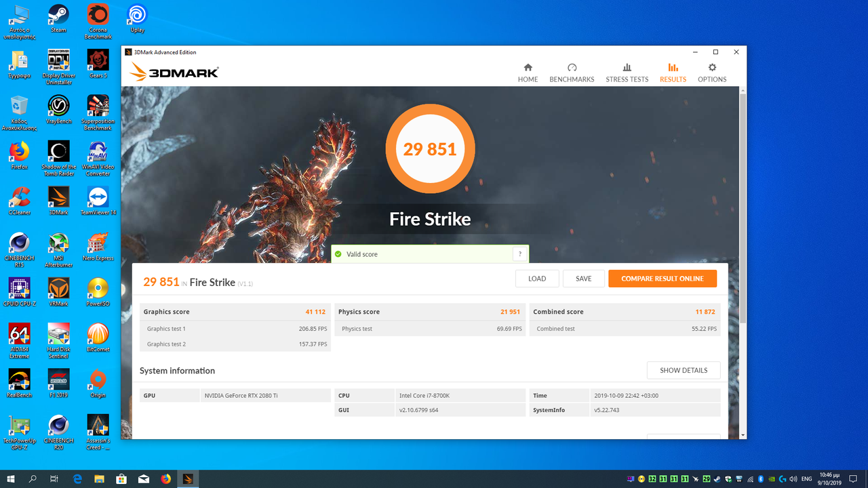Select the MSI Afterburner shortcut

58,249
